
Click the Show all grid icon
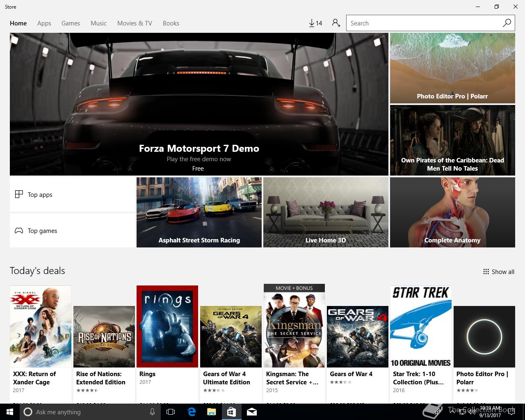click(486, 272)
